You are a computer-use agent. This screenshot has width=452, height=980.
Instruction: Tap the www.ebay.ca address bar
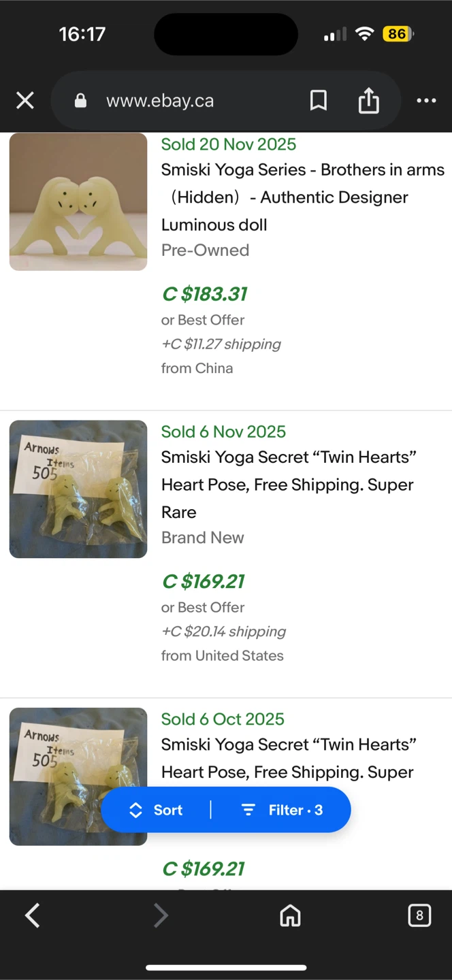pyautogui.click(x=160, y=101)
